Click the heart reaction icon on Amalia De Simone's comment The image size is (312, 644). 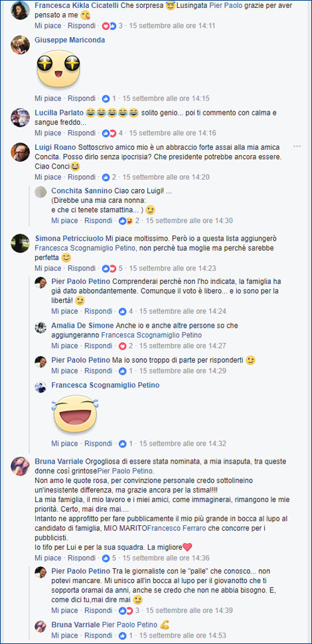123,346
